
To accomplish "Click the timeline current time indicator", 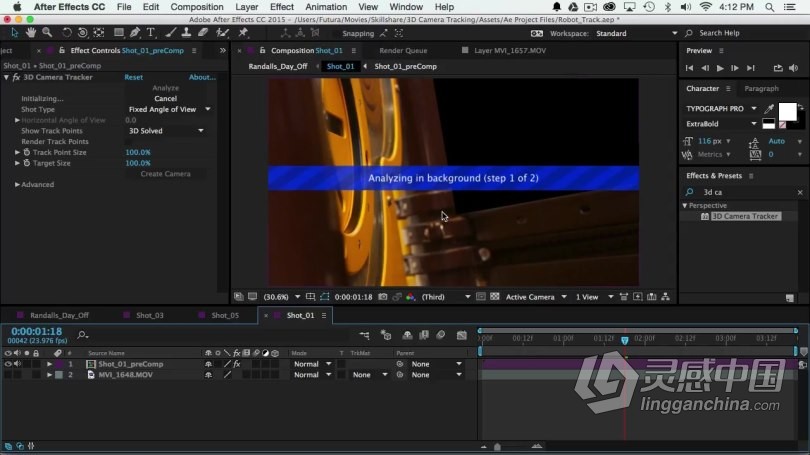I will pos(625,340).
